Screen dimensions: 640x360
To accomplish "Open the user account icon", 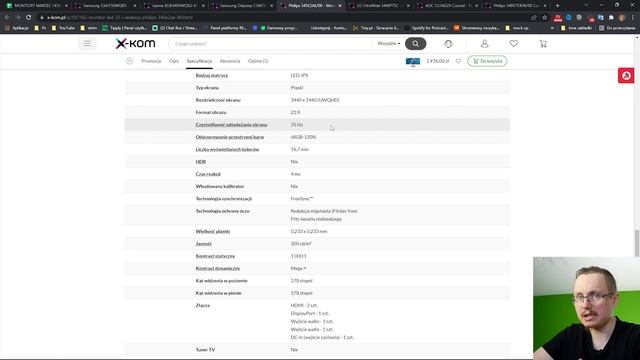I will click(x=484, y=44).
